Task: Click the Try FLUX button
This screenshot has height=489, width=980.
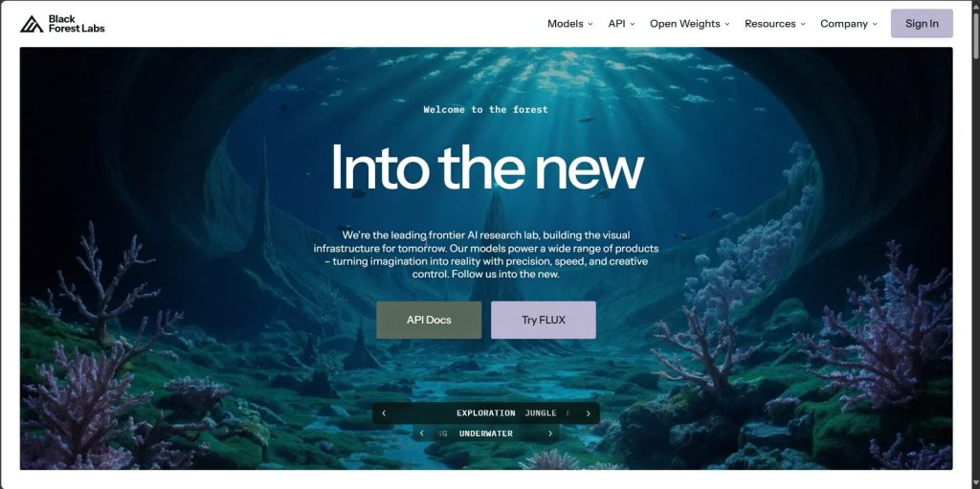Action: (x=544, y=321)
